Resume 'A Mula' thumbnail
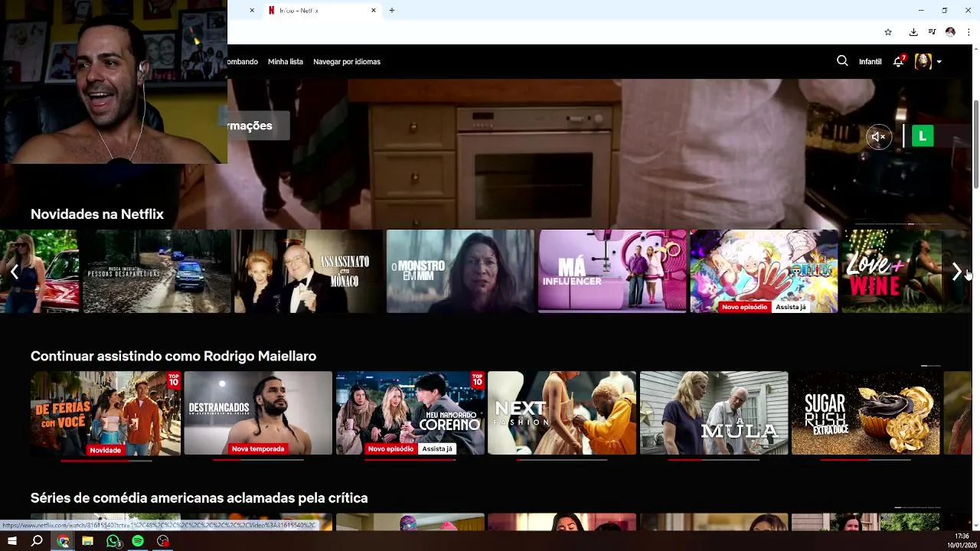This screenshot has width=980, height=551. (x=714, y=413)
